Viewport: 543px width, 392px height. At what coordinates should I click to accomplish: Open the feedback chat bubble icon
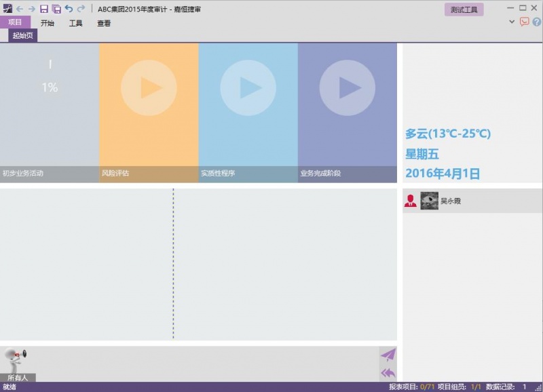pos(524,22)
